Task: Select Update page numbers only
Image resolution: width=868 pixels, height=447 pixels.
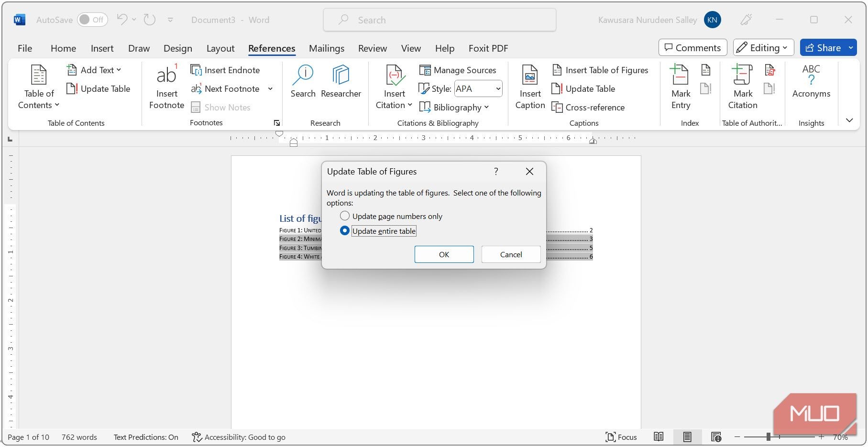Action: pos(391,216)
